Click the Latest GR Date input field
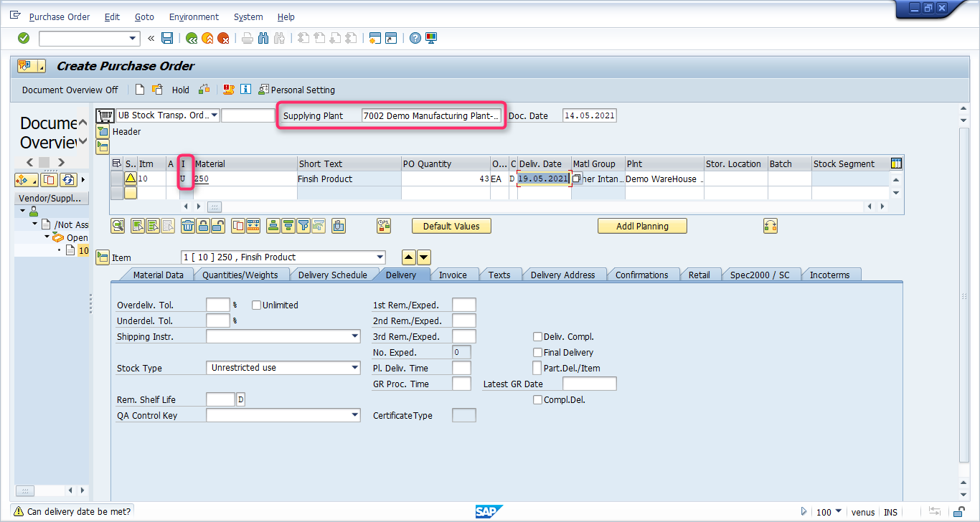The image size is (980, 522). 589,384
